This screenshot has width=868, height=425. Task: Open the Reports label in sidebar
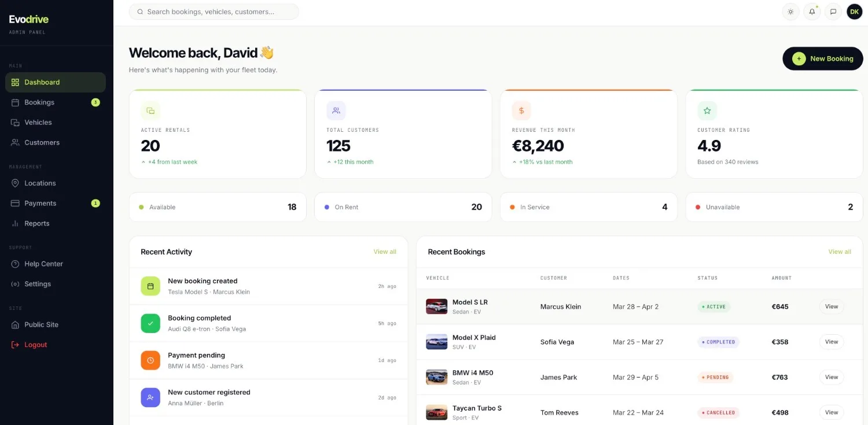pos(37,224)
